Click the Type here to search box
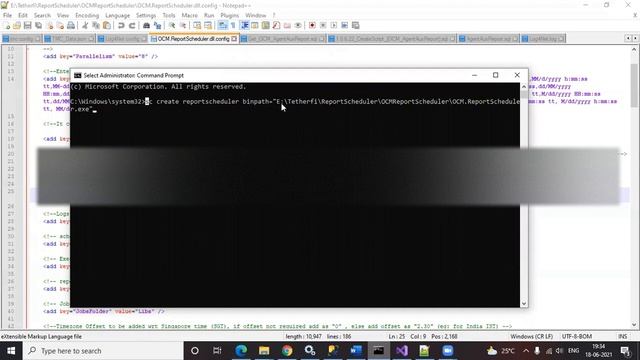The image size is (640, 360). tap(103, 351)
